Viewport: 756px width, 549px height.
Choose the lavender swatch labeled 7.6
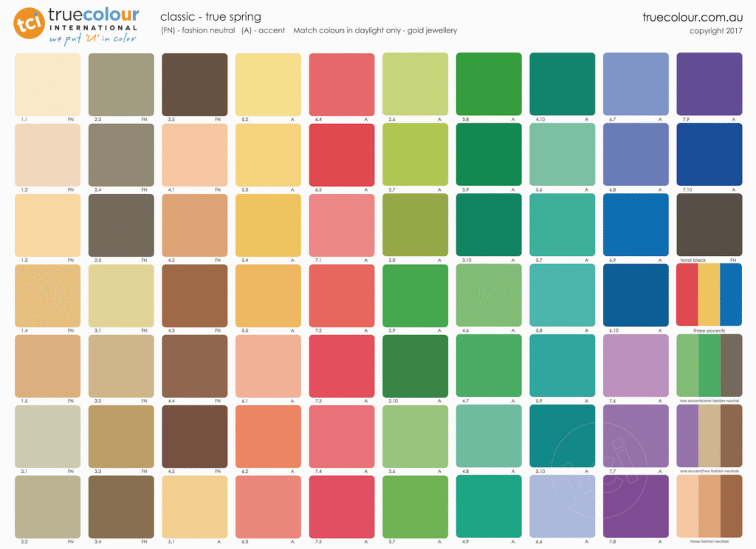636,365
